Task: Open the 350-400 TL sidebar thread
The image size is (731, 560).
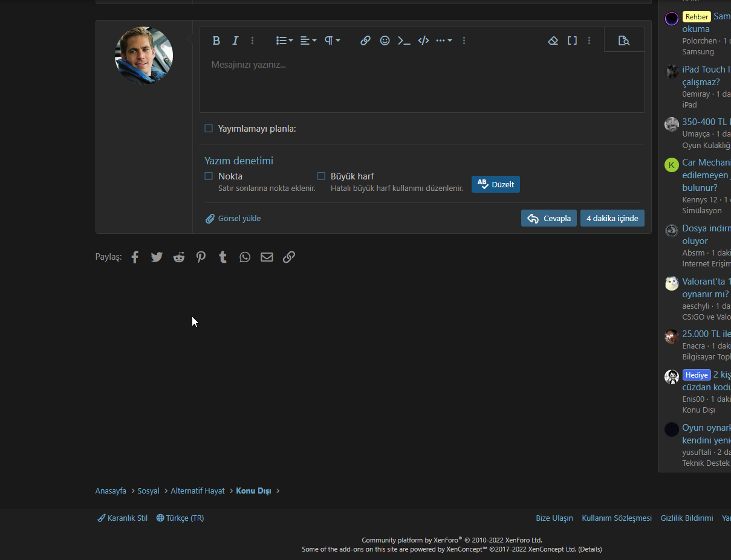Action: [706, 122]
